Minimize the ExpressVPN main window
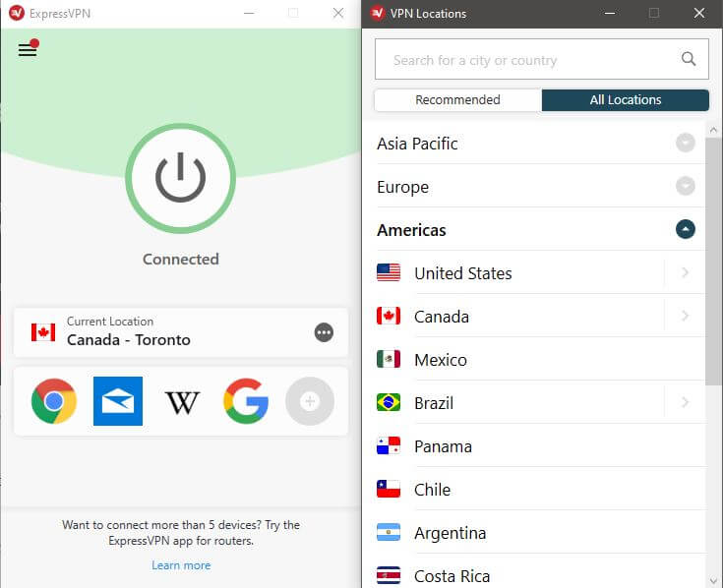This screenshot has width=723, height=588. 249,14
